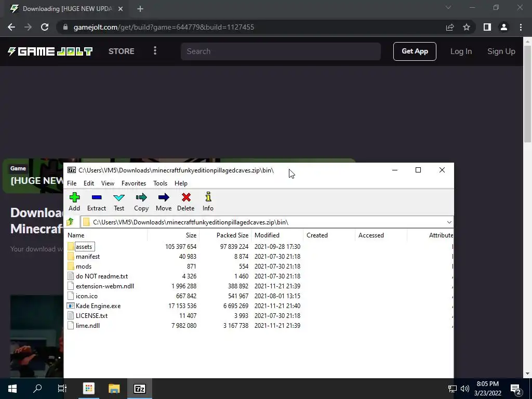Open Windows taskbar search
This screenshot has width=532, height=399.
pyautogui.click(x=37, y=389)
